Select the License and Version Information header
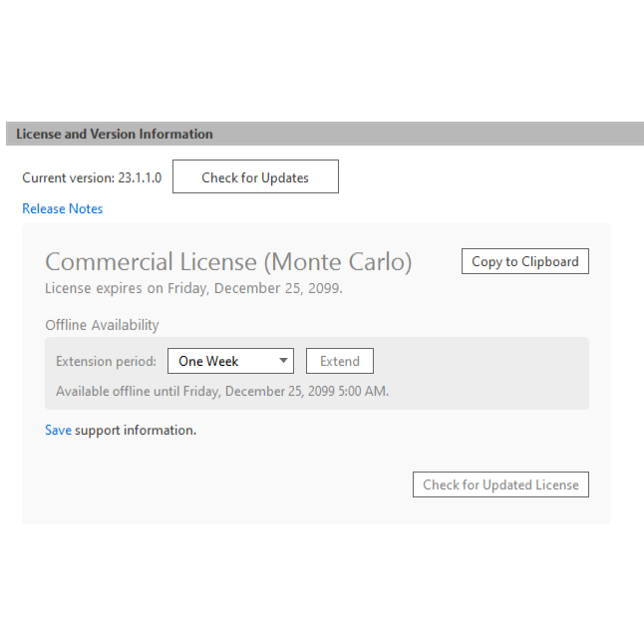 coord(115,134)
